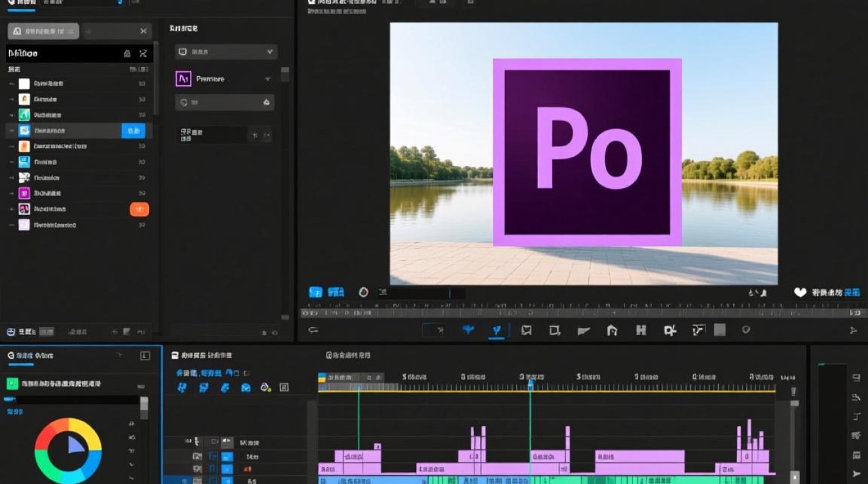This screenshot has width=868, height=484.
Task: Expand the chevron beside the Premiere entry
Action: [x=268, y=79]
